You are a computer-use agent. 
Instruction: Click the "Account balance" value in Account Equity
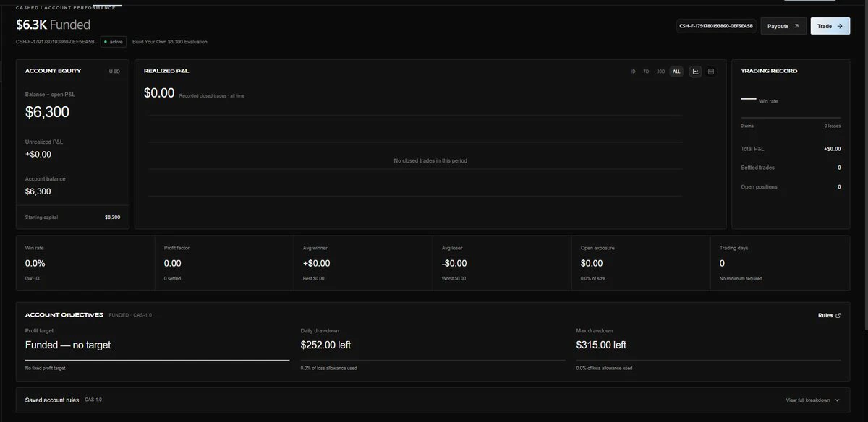click(x=38, y=191)
